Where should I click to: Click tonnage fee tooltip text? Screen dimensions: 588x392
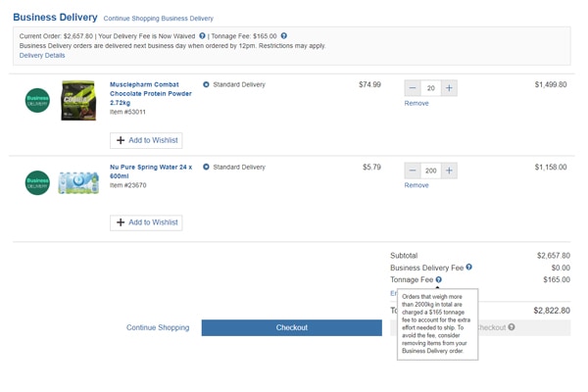436,323
